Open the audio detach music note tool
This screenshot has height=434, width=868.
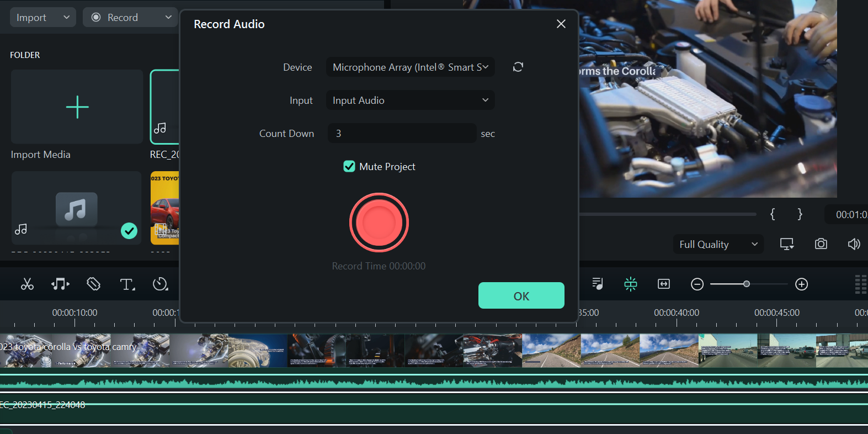[x=60, y=284]
